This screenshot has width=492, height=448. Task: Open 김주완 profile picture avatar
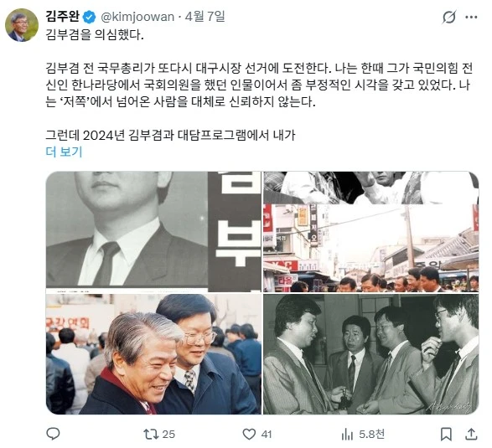click(x=22, y=25)
